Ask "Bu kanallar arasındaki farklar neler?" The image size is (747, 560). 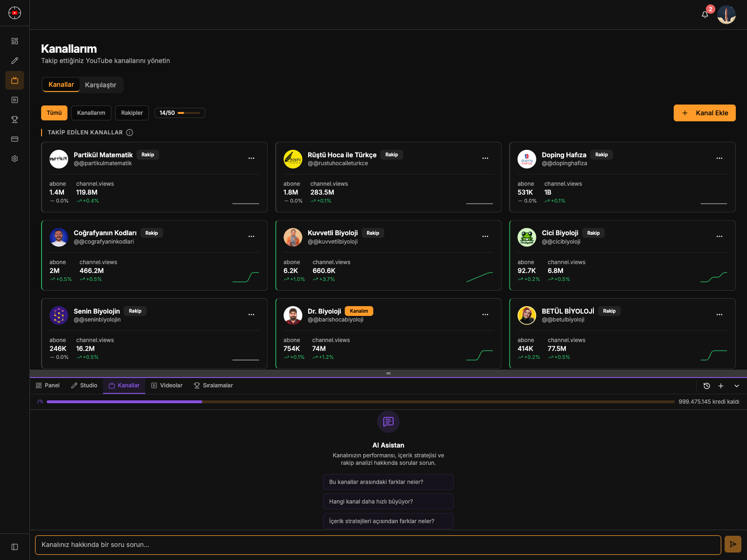pyautogui.click(x=388, y=482)
